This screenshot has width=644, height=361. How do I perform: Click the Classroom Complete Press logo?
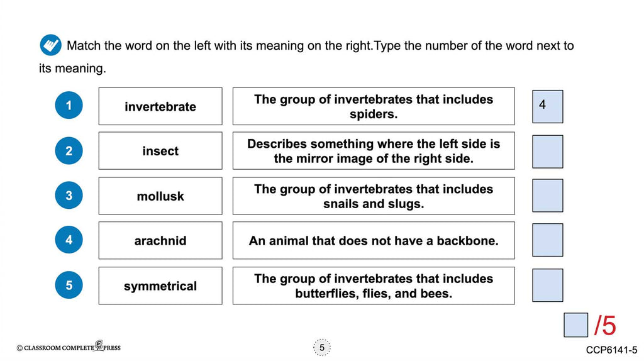click(68, 347)
